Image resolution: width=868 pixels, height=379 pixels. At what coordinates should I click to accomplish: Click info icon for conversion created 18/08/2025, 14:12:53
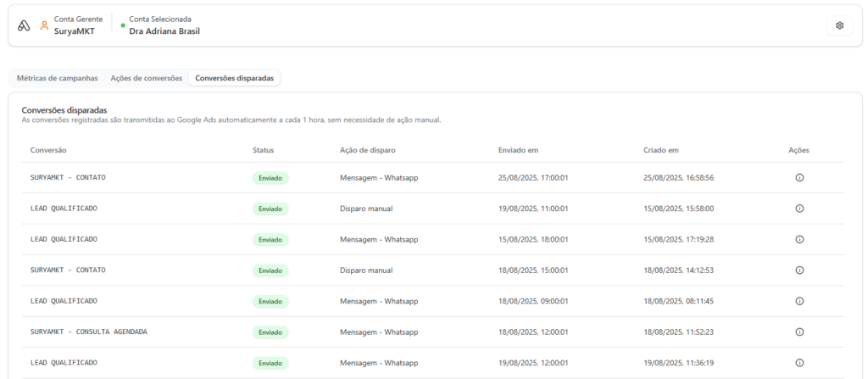798,270
